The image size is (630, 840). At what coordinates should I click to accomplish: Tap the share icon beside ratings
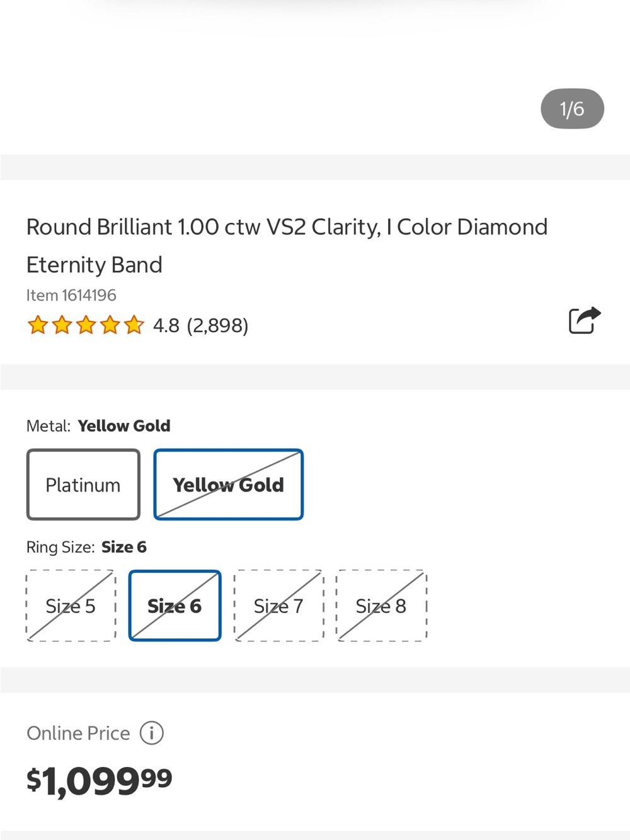point(585,320)
